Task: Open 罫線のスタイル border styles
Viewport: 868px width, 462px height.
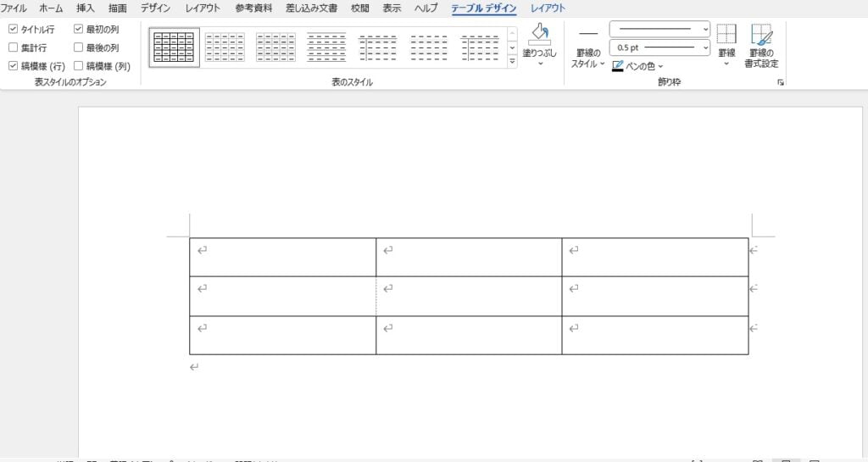Action: (588, 47)
